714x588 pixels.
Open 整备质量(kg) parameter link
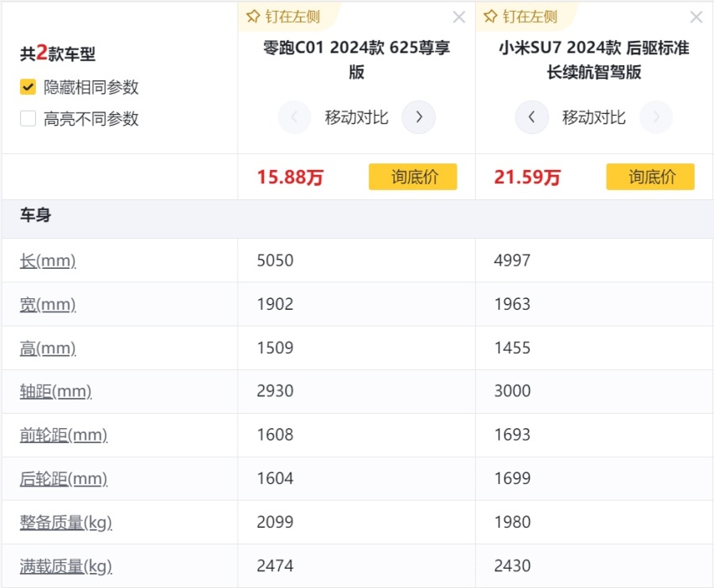coord(66,523)
